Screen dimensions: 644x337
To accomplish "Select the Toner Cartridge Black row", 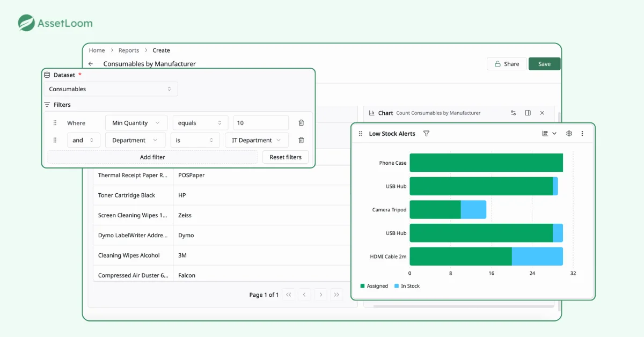I will tap(222, 195).
